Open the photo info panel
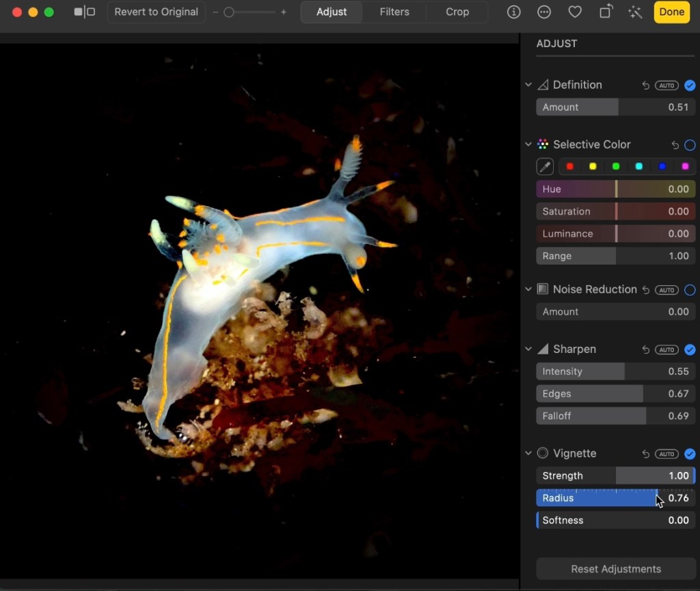This screenshot has height=591, width=700. 513,12
